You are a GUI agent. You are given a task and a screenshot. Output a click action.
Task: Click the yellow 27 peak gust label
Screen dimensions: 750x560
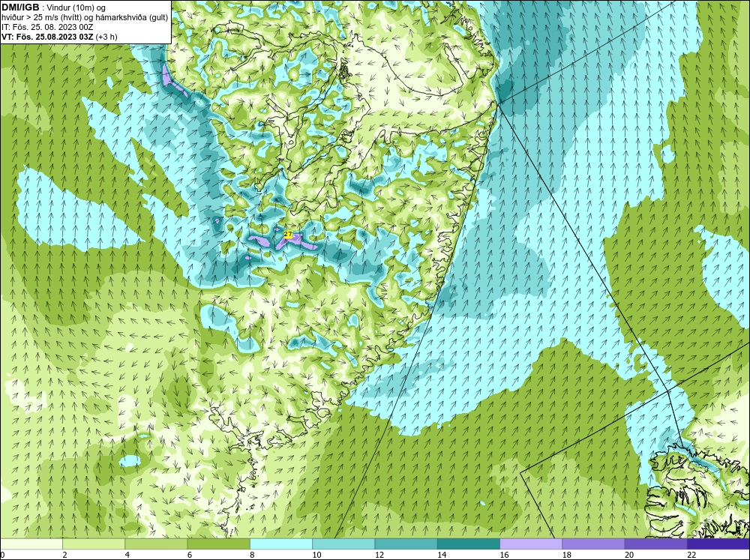click(x=288, y=235)
